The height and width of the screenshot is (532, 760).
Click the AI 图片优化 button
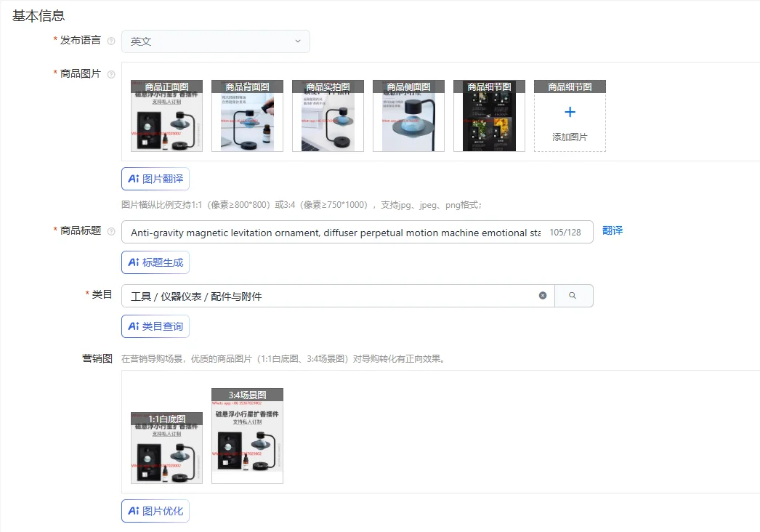(155, 511)
